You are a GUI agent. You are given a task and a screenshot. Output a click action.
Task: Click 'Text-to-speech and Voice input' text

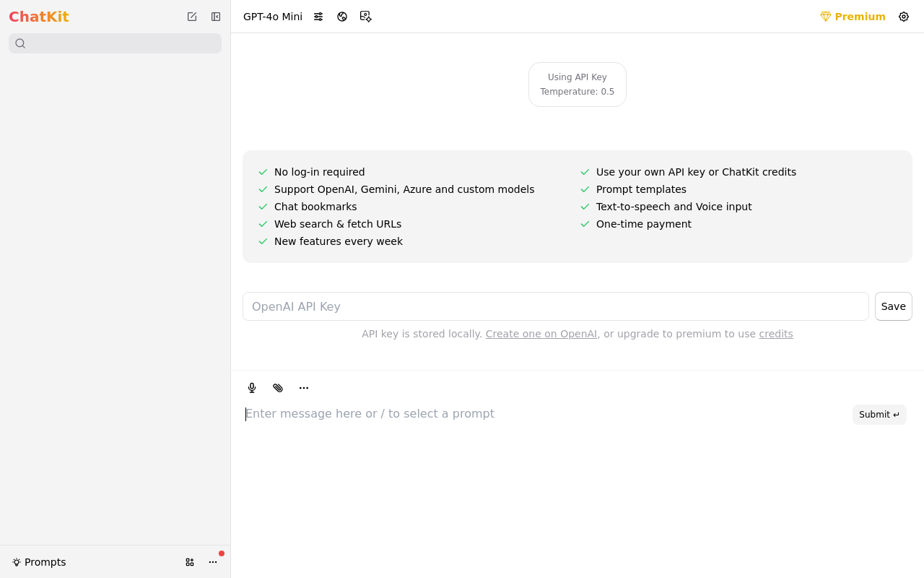pyautogui.click(x=674, y=207)
